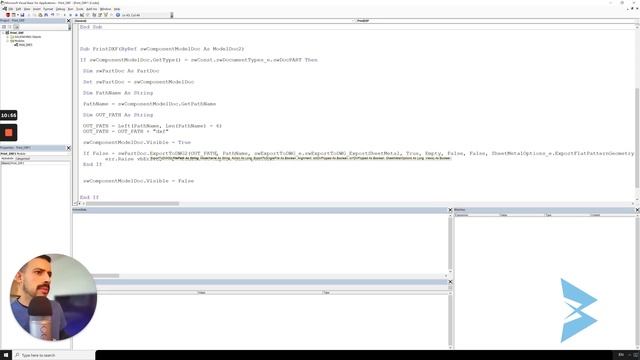Screen dimensions: 640x360
Task: Expand the SolidWorks Objects folder
Action: pyautogui.click(x=7, y=37)
